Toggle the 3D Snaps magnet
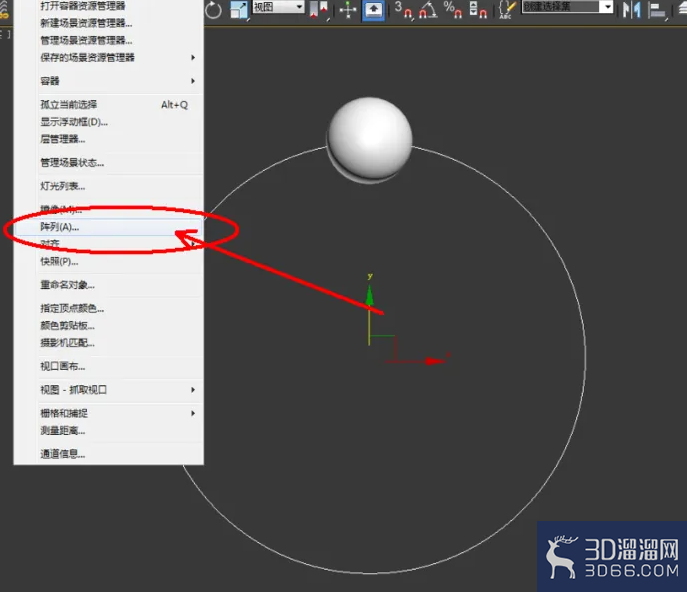 (x=403, y=10)
